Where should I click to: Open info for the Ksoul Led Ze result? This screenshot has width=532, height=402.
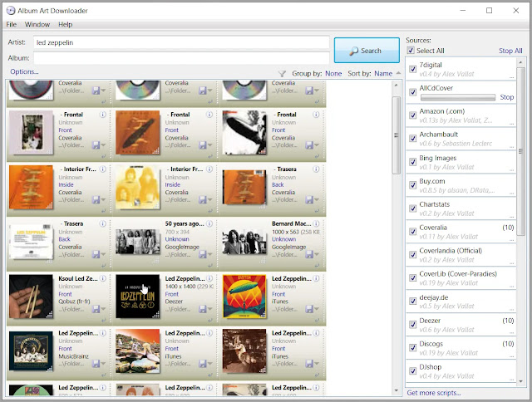click(103, 278)
